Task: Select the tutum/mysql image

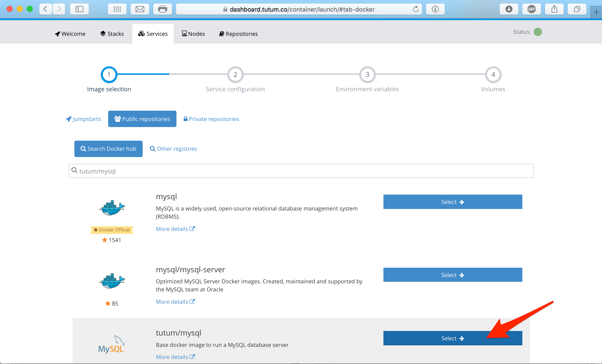Action: (x=453, y=338)
